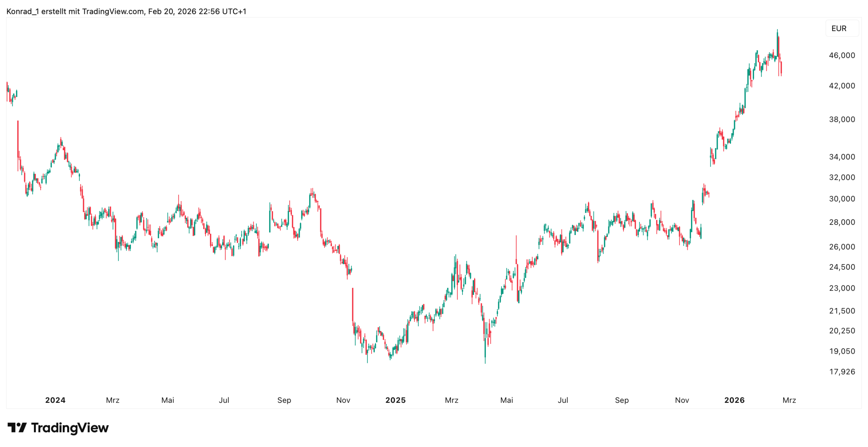Click the 30,000 price axis label
This screenshot has width=868, height=447.
(842, 199)
